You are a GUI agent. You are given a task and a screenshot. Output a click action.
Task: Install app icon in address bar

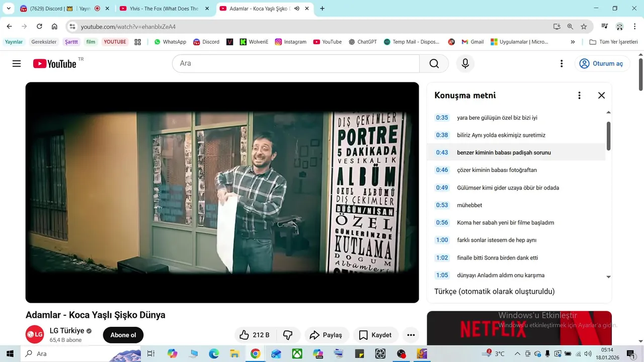(x=556, y=27)
